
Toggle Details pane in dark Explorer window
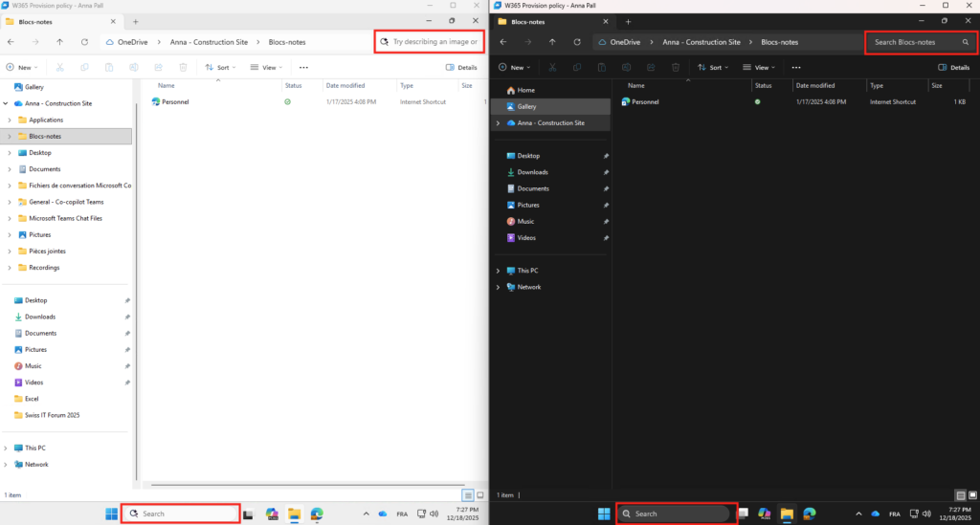click(953, 68)
